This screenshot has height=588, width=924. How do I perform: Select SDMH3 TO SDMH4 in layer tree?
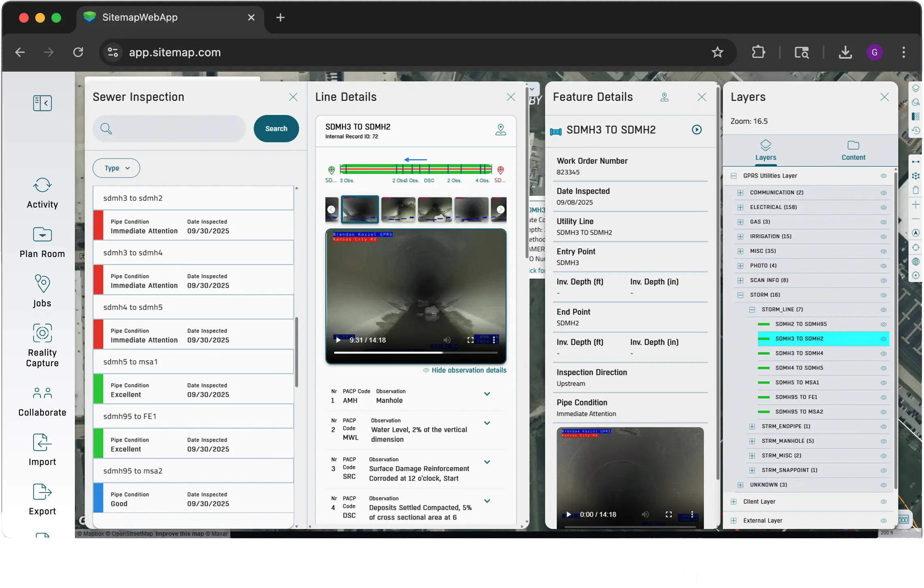799,353
